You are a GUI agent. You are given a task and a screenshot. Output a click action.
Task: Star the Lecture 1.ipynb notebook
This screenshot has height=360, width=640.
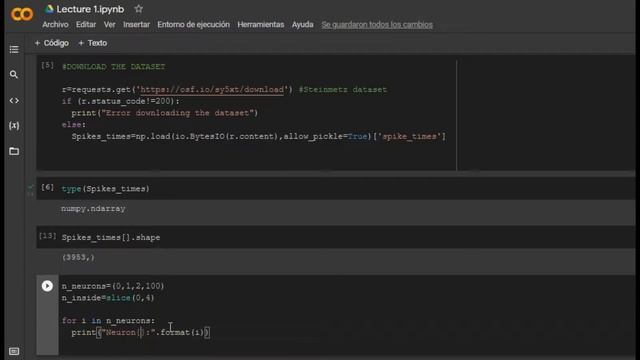tap(139, 9)
